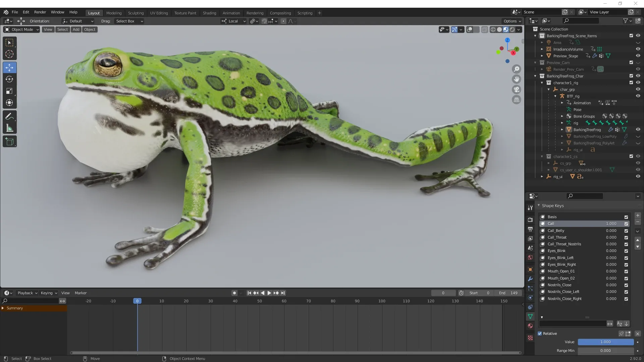Uncheck the Relative shape keys checkbox
The height and width of the screenshot is (362, 644).
540,334
